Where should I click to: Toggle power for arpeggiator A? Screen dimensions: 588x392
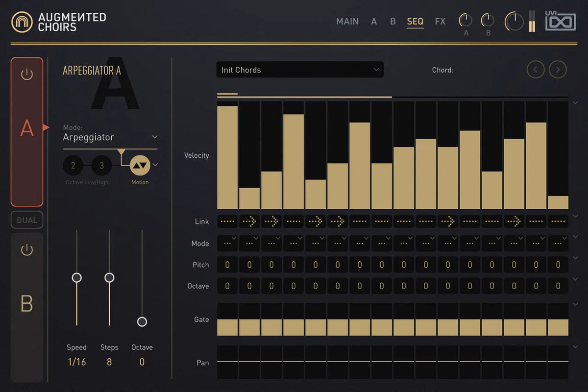pos(27,74)
